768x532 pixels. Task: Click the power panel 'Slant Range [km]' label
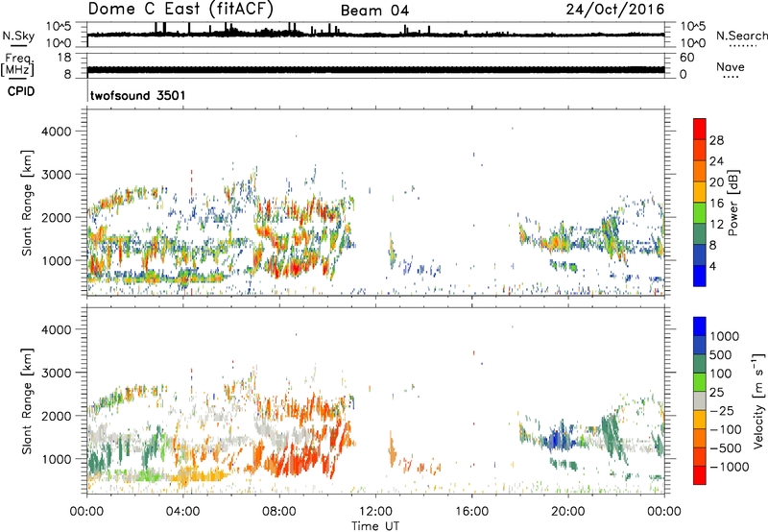coord(27,203)
